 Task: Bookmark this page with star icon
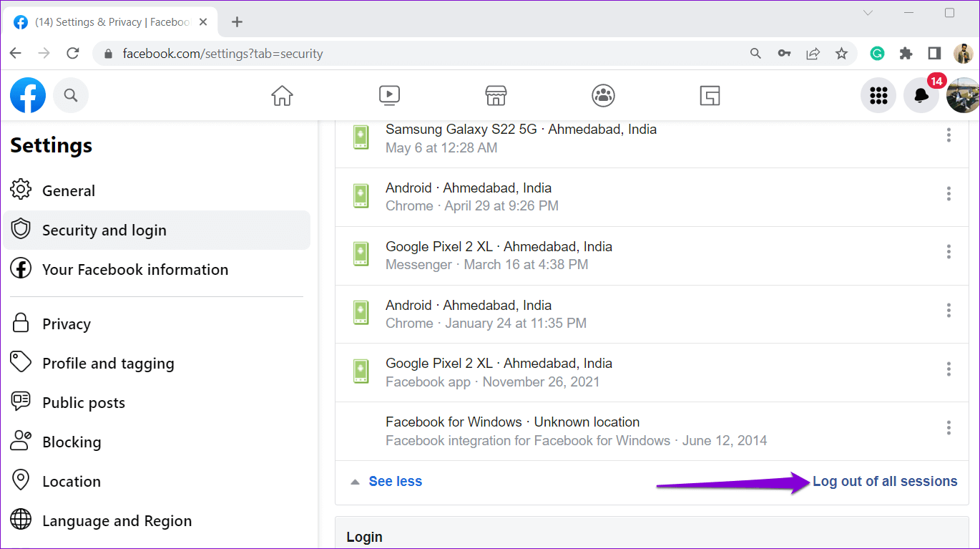click(841, 53)
